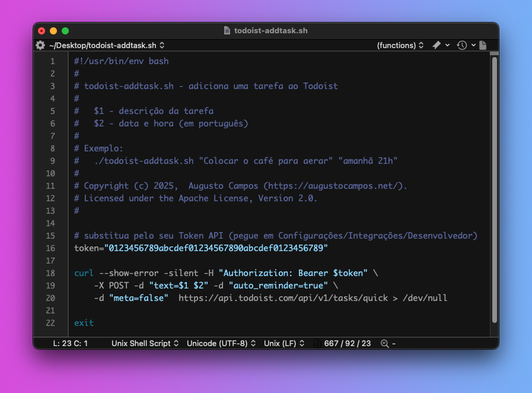Viewport: 532px width, 393px height.
Task: Click the exit keyword on line 22
Action: pyautogui.click(x=84, y=323)
